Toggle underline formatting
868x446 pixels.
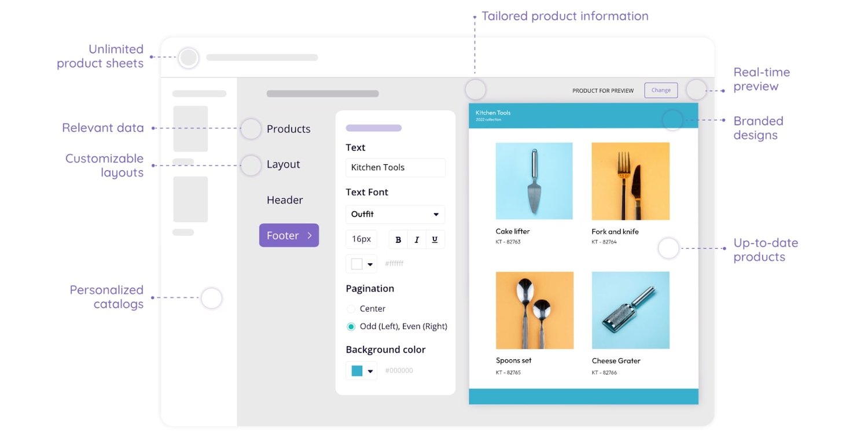pyautogui.click(x=435, y=239)
